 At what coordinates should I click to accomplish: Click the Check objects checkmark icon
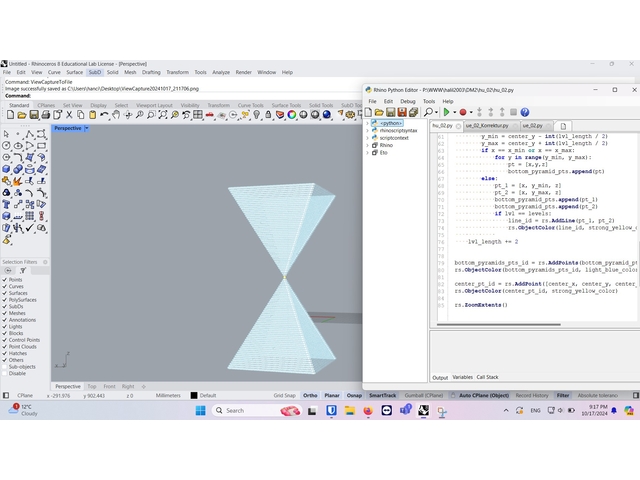click(x=29, y=228)
